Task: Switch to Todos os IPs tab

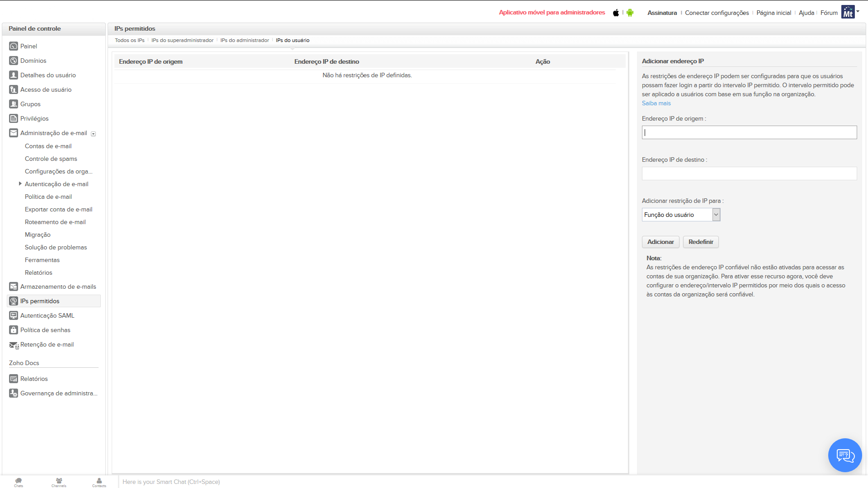Action: (129, 40)
